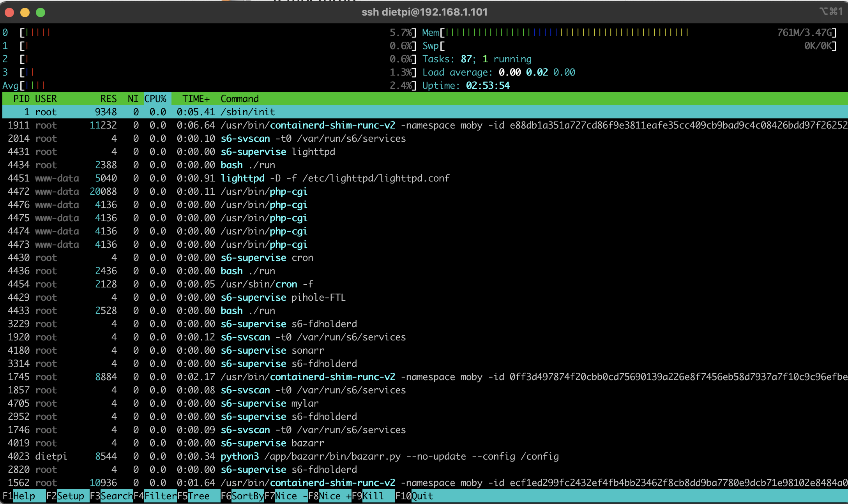
Task: Click the Swp meter
Action: point(629,46)
